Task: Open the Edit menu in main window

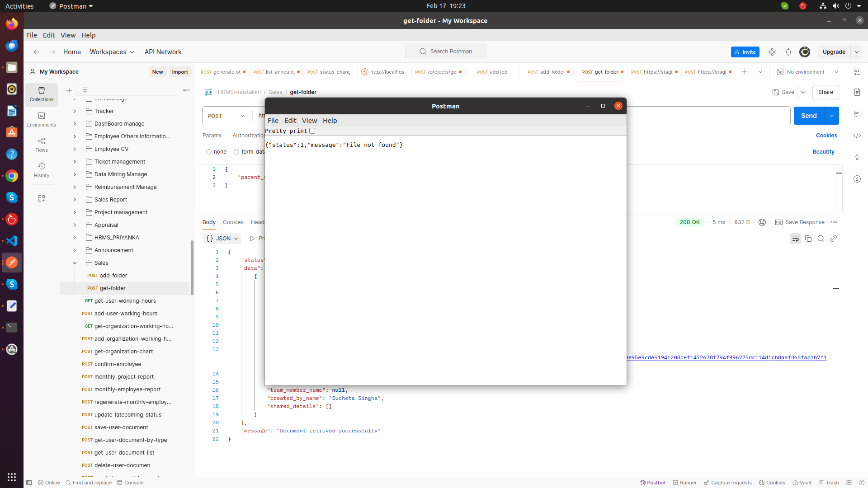Action: (49, 35)
